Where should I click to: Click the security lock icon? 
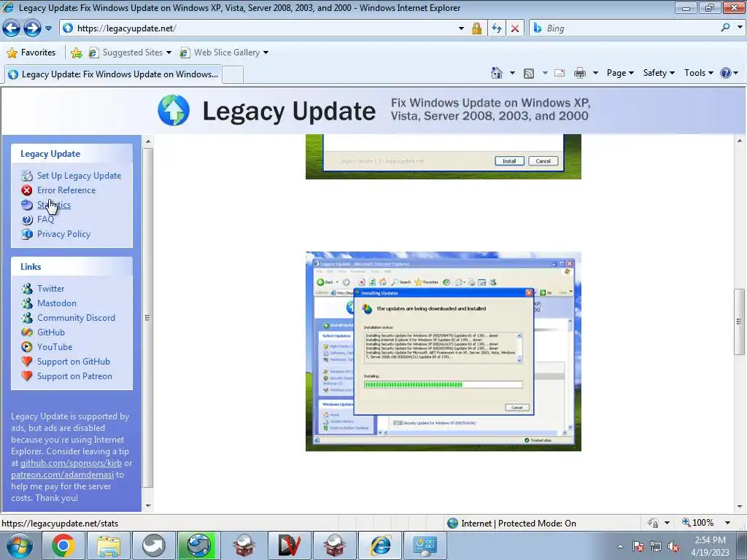click(x=476, y=28)
